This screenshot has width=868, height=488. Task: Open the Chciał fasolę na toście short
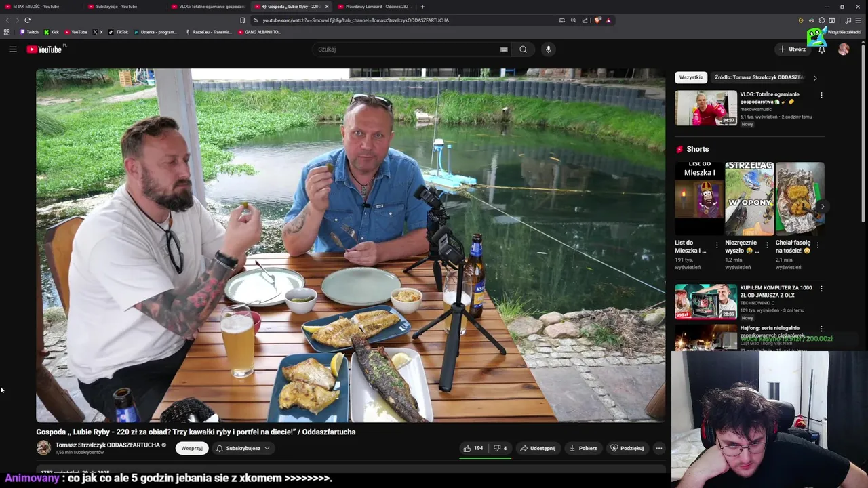(x=800, y=199)
